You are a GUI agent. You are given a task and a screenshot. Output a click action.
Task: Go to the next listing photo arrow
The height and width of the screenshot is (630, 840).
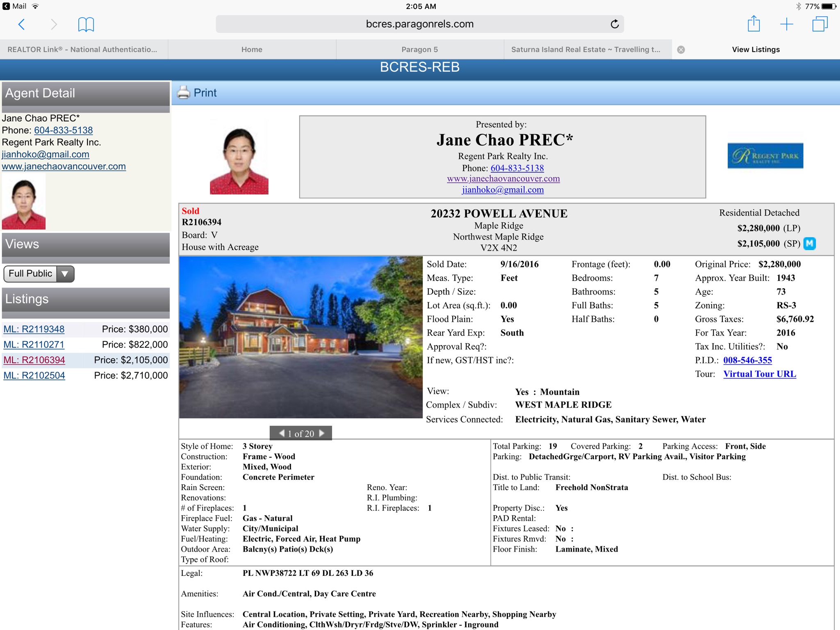click(322, 433)
